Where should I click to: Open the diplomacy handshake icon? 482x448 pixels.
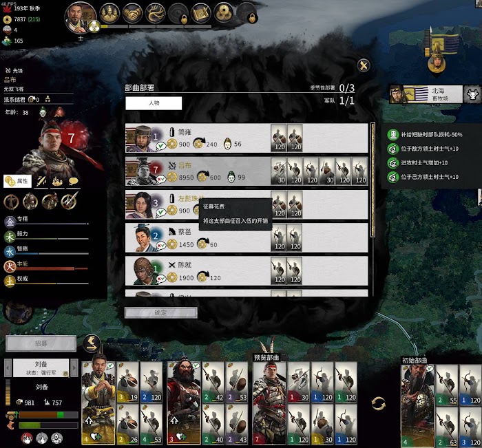132,13
